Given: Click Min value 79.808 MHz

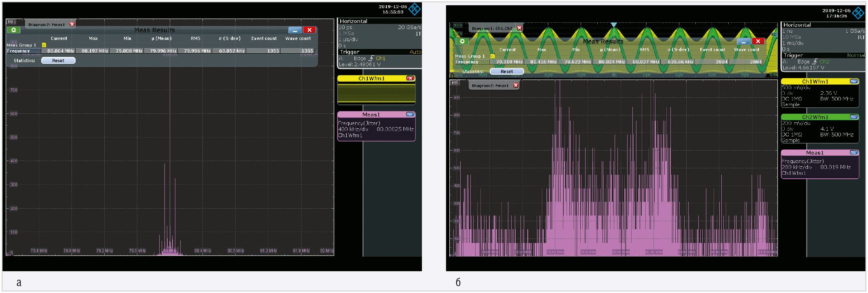Looking at the screenshot, I should [126, 51].
